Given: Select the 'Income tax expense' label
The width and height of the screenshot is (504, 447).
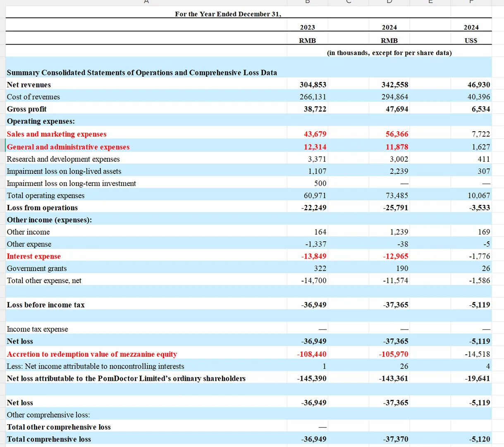Looking at the screenshot, I should [37, 329].
